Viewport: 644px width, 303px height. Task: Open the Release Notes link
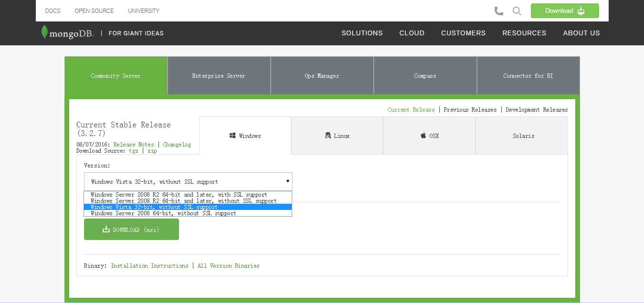(134, 145)
